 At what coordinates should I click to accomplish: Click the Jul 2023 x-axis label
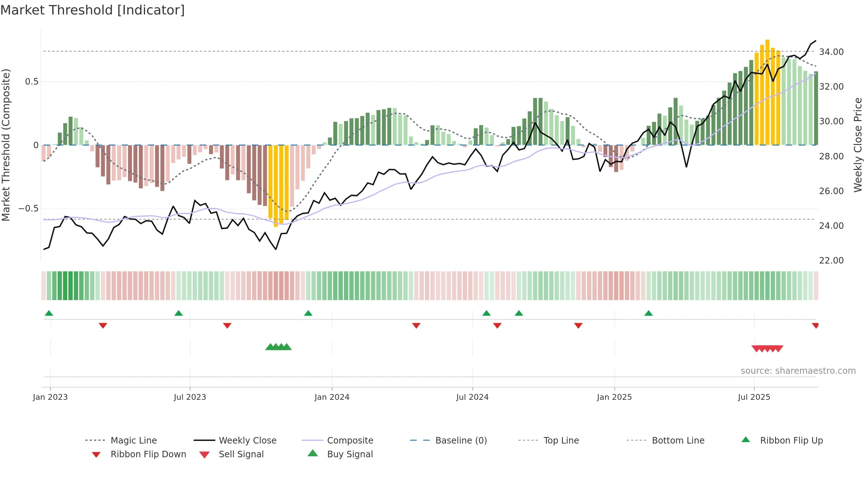point(190,397)
